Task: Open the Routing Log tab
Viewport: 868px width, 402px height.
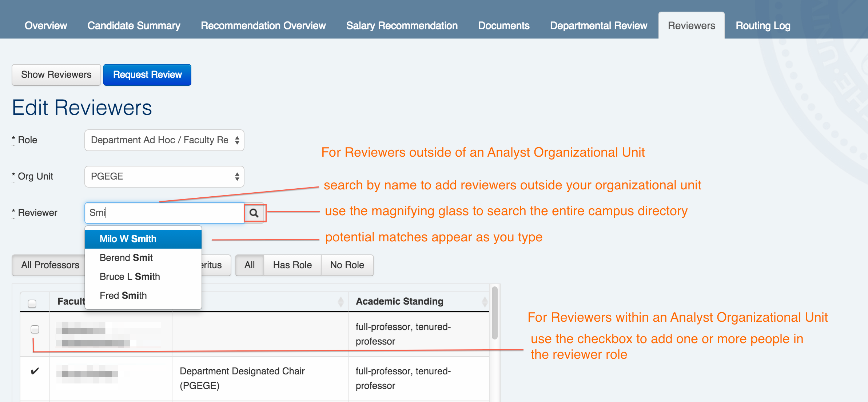Action: point(763,25)
